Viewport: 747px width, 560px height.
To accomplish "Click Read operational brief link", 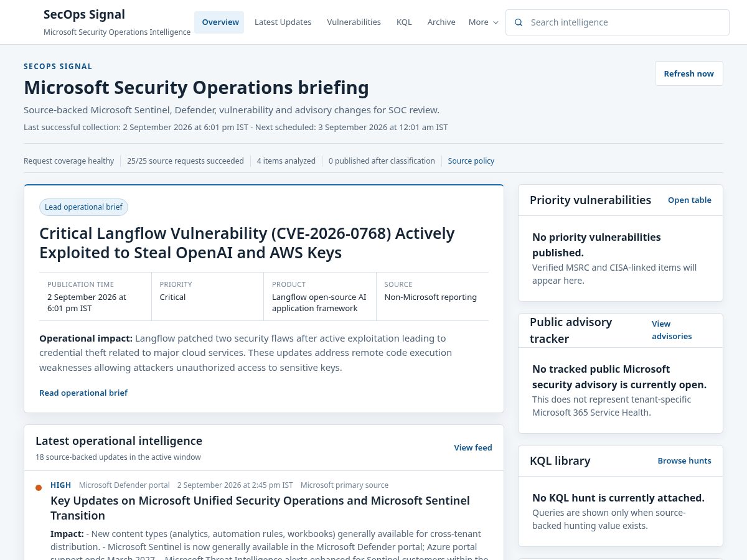I will pyautogui.click(x=83, y=393).
